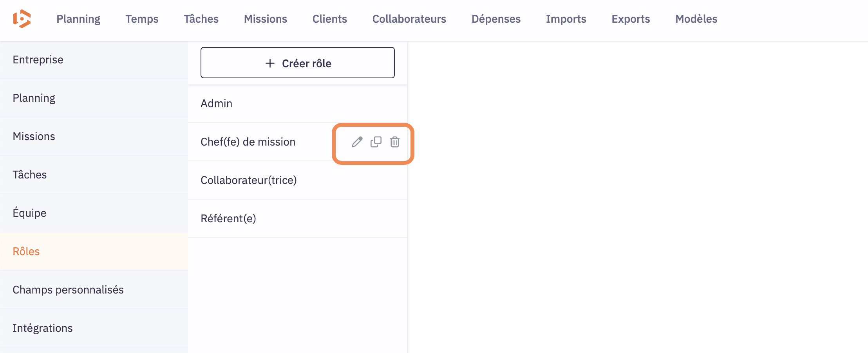Delete the Chef(fe) de mission role

[x=394, y=142]
